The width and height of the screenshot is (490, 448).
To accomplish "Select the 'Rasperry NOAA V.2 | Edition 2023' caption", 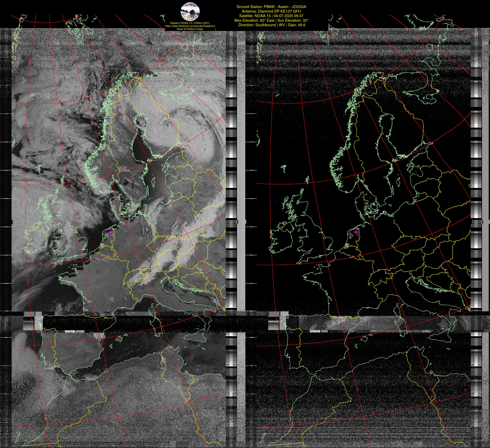I will click(x=190, y=23).
